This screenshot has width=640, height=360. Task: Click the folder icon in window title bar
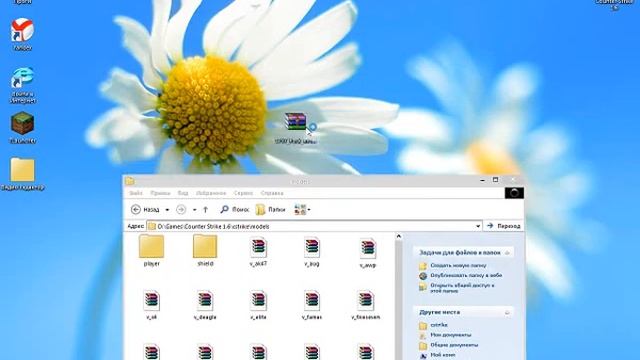coord(130,181)
